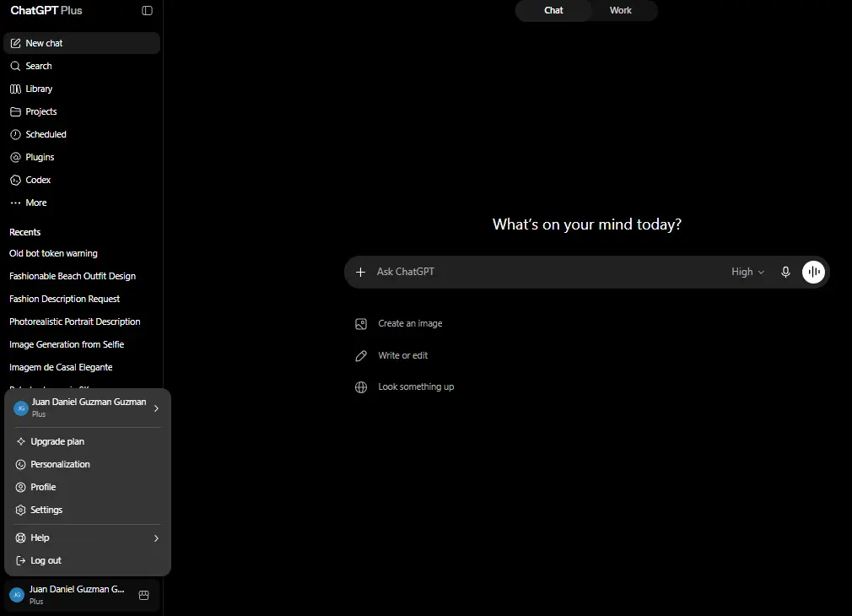Image resolution: width=852 pixels, height=616 pixels.
Task: Switch to the Work mode toggle
Action: [621, 10]
